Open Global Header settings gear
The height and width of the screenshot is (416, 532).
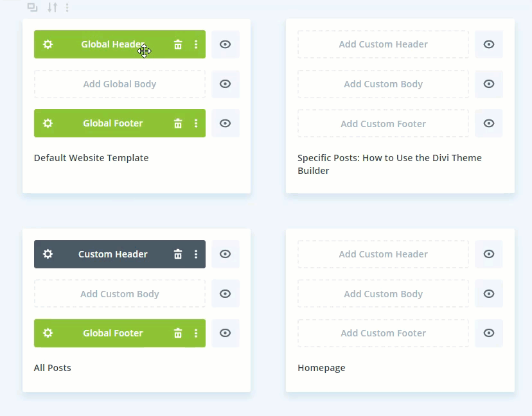[48, 44]
